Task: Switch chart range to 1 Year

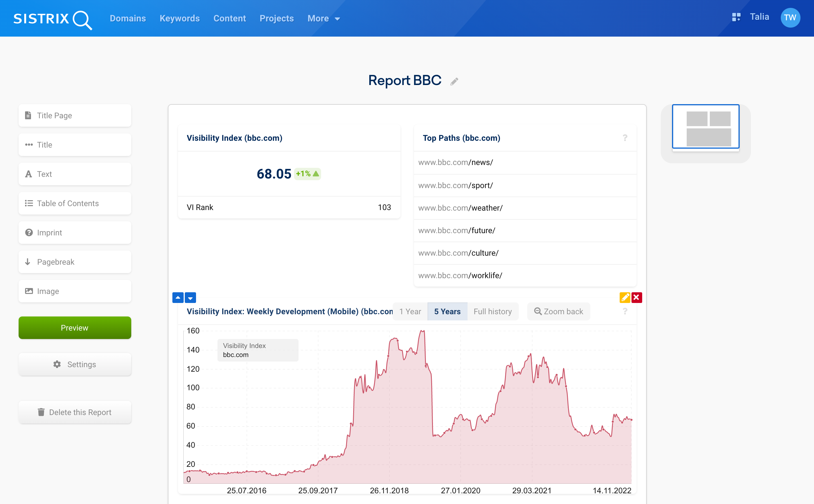Action: point(410,311)
